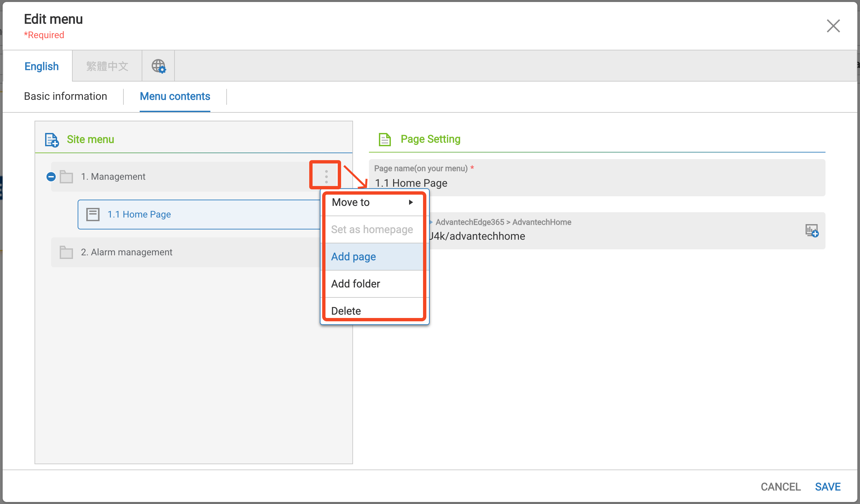Click the Home Page item icon

tap(93, 215)
